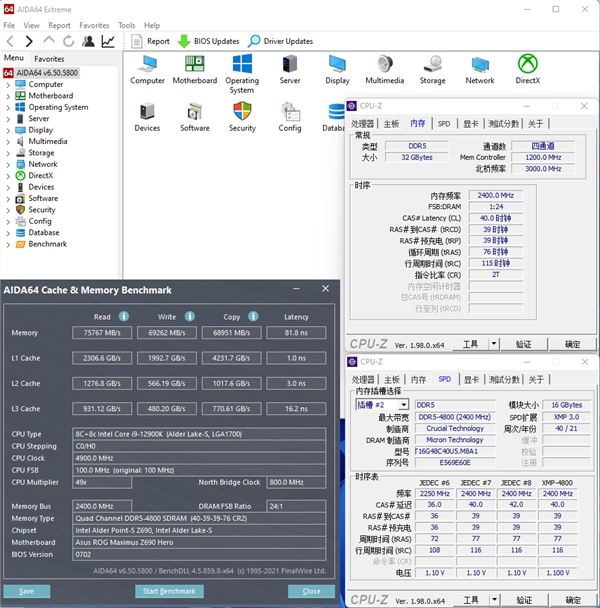
Task: Click Driver Updates in toolbar
Action: tap(280, 41)
